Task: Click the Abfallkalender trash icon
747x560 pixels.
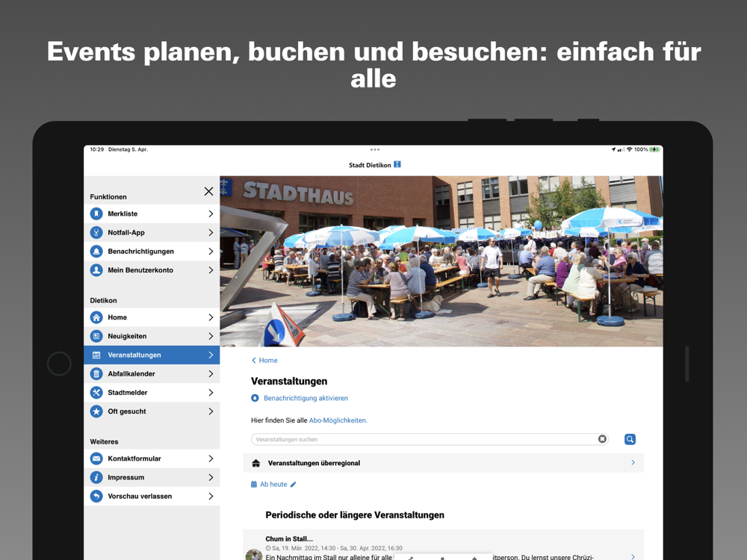Action: click(x=96, y=374)
